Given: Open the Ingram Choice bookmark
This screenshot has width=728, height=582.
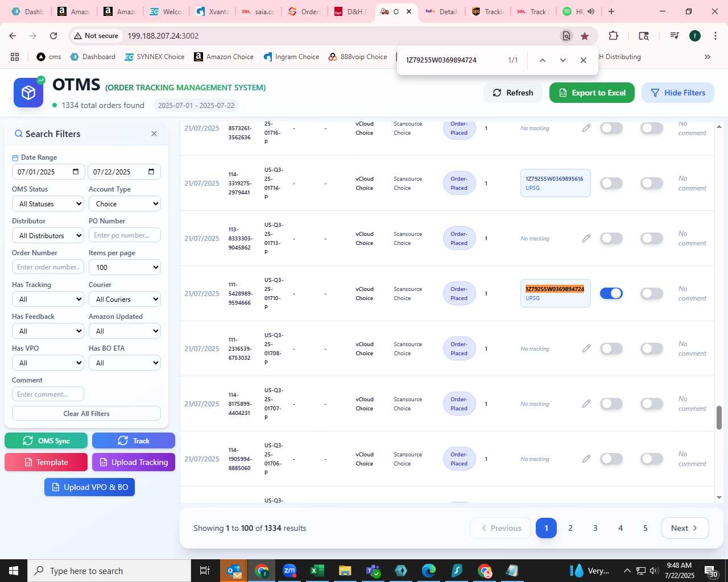Looking at the screenshot, I should (291, 57).
